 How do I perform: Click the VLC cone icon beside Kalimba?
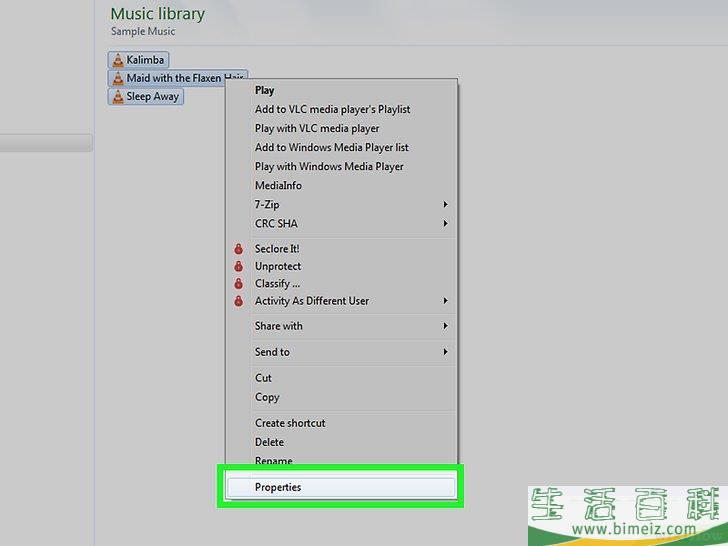pyautogui.click(x=117, y=60)
